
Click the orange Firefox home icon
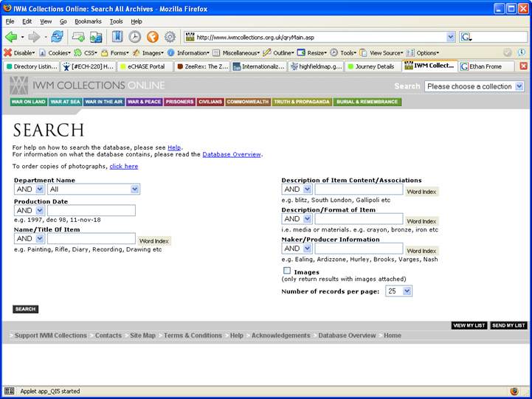click(x=153, y=37)
